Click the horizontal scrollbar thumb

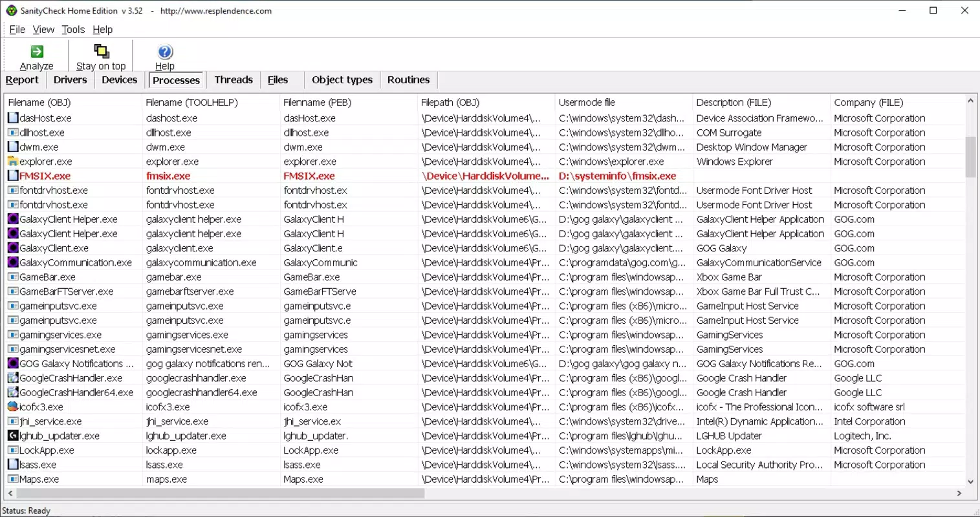click(x=221, y=493)
